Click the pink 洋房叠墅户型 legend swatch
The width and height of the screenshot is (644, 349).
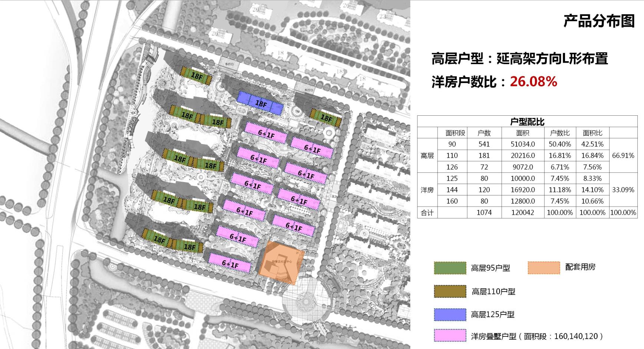[450, 336]
